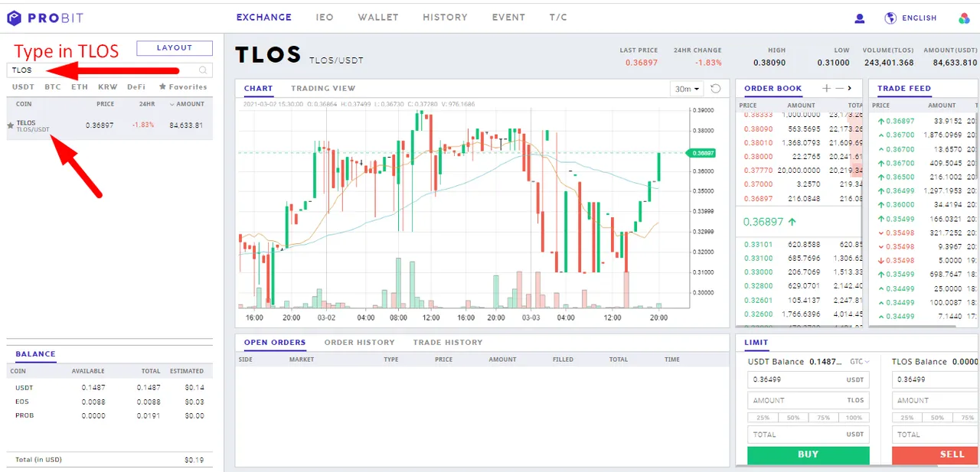The height and width of the screenshot is (472, 980).
Task: Open the color theme selector icon
Action: pyautogui.click(x=964, y=18)
